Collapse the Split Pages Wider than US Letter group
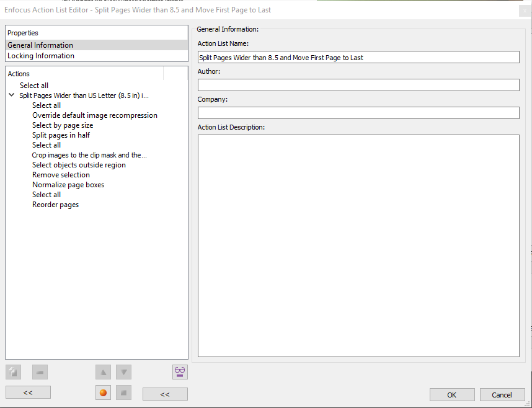The width and height of the screenshot is (532, 408). 12,95
